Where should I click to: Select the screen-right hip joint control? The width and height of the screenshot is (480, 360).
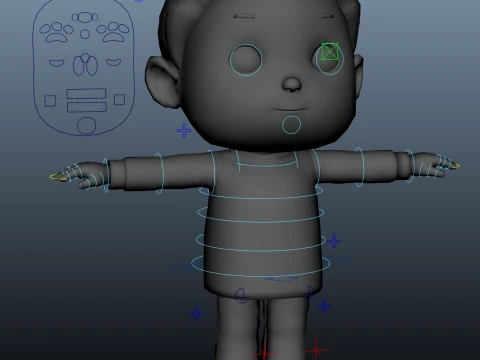coord(310,292)
